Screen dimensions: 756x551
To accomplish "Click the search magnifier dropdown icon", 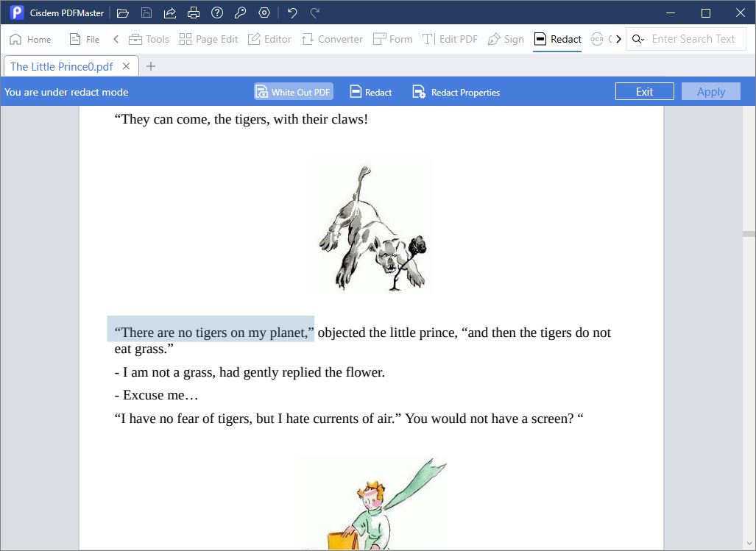I will point(638,39).
